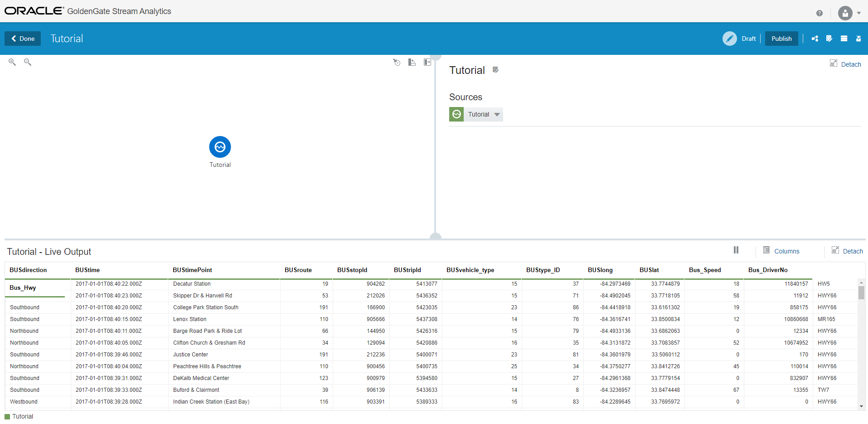Image resolution: width=868 pixels, height=424 pixels.
Task: Toggle the canvas side panel collapse icon
Action: [427, 63]
